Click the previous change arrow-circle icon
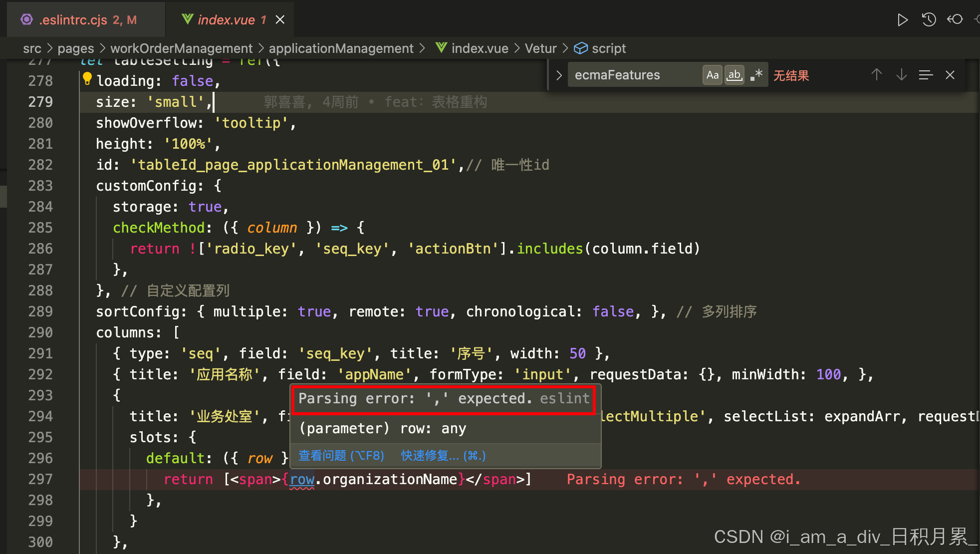980x554 pixels. tap(955, 19)
